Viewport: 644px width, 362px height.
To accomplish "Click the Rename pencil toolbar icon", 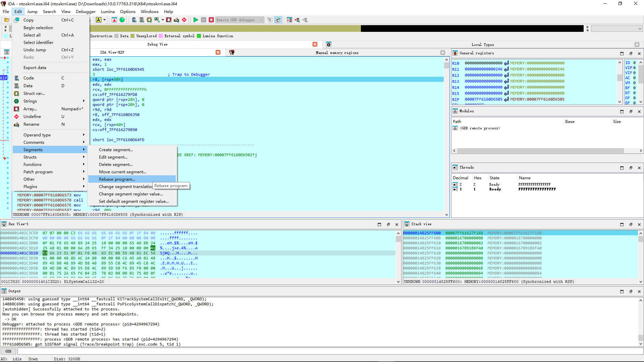I will [176, 20].
